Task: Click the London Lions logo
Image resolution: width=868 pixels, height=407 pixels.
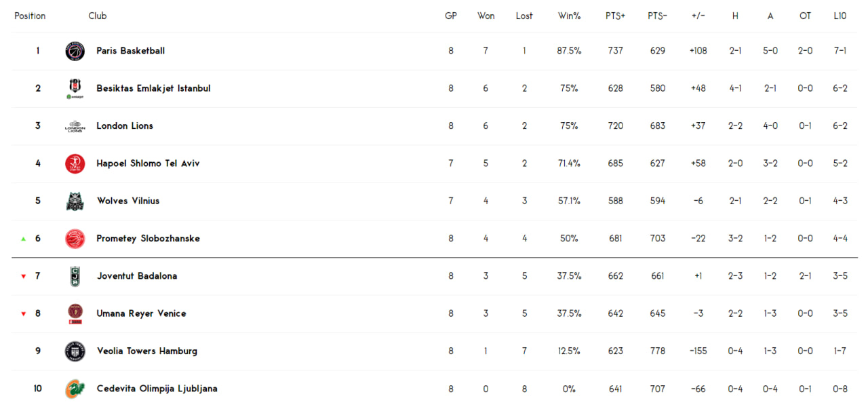Action: pyautogui.click(x=75, y=126)
